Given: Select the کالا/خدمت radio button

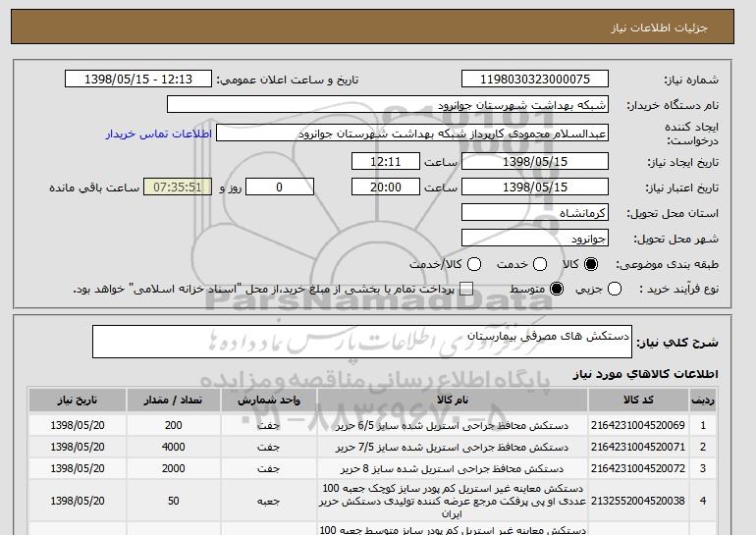Looking at the screenshot, I should point(474,264).
